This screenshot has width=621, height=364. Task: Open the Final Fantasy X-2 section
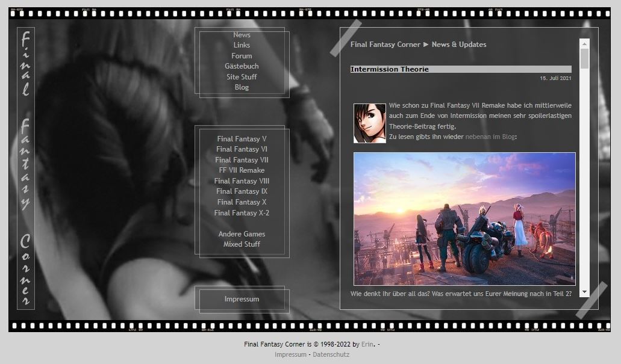pos(242,213)
